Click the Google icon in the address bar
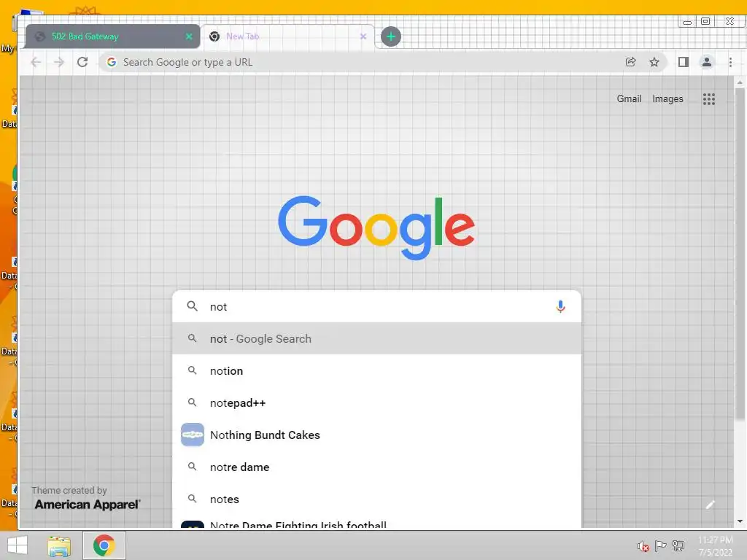This screenshot has width=747, height=560. pyautogui.click(x=112, y=63)
